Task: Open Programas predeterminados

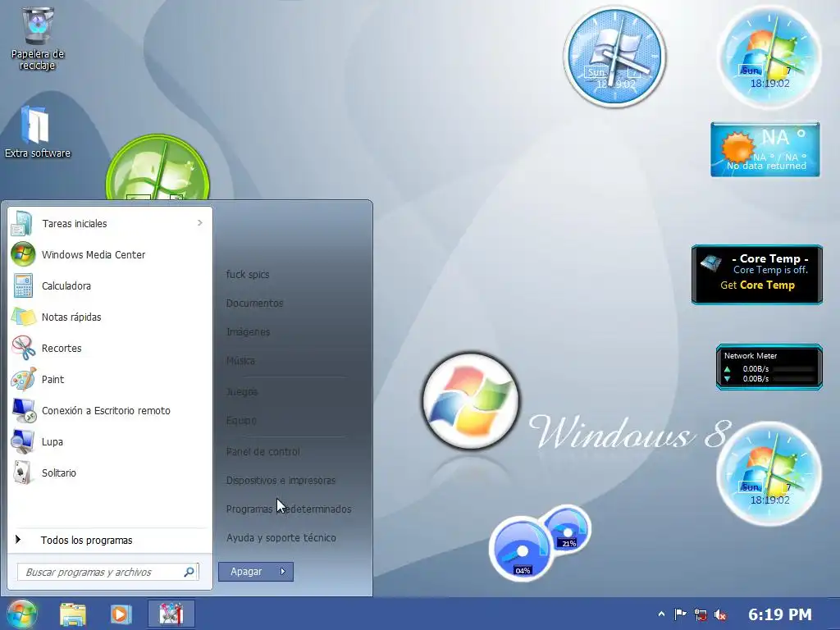Action: [289, 509]
